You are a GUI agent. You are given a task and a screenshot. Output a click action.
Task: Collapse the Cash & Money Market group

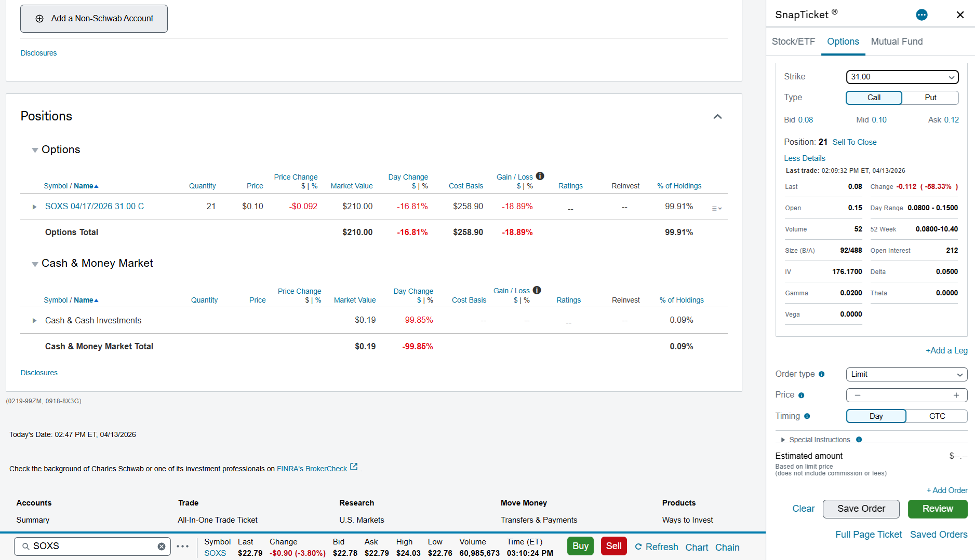[35, 264]
